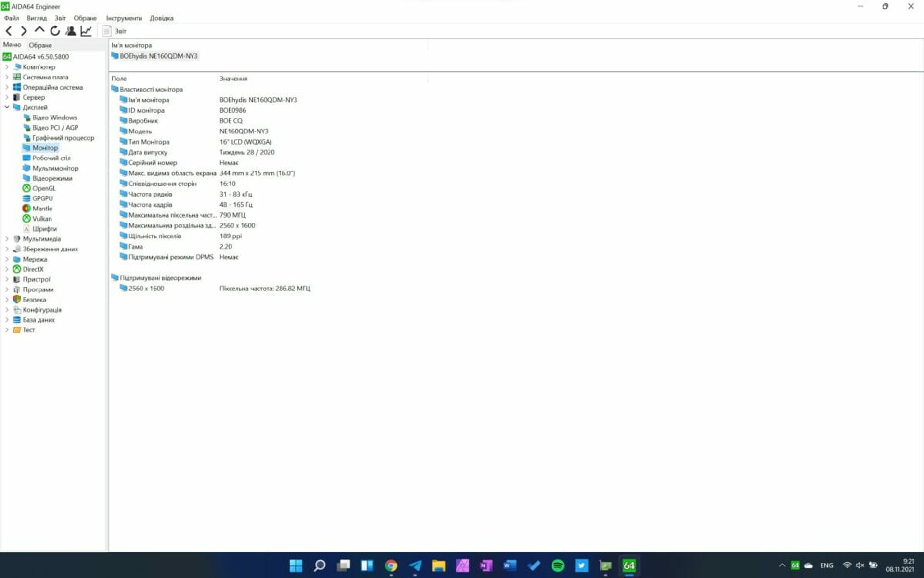Open Twitter from the taskbar
Viewport: 924px width, 578px height.
point(581,565)
